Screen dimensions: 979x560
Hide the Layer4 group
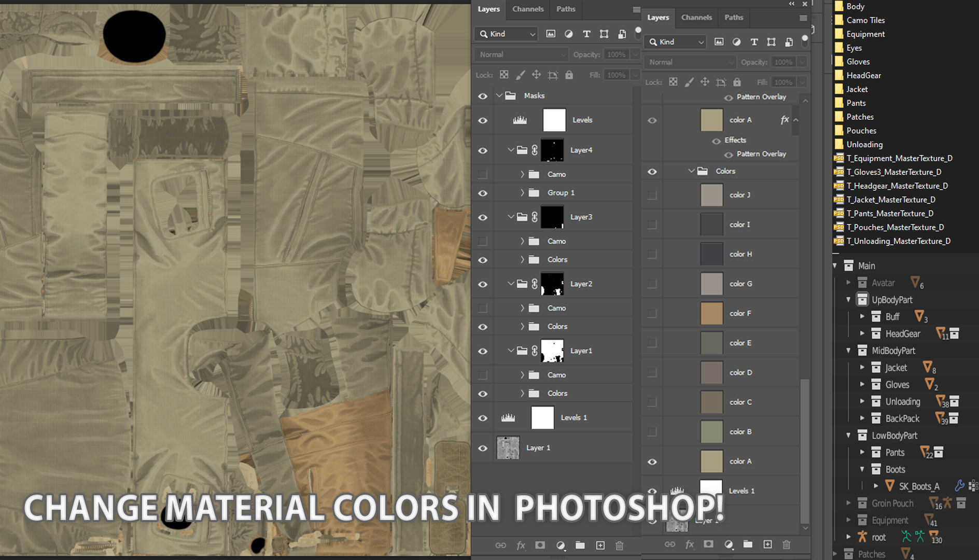483,150
